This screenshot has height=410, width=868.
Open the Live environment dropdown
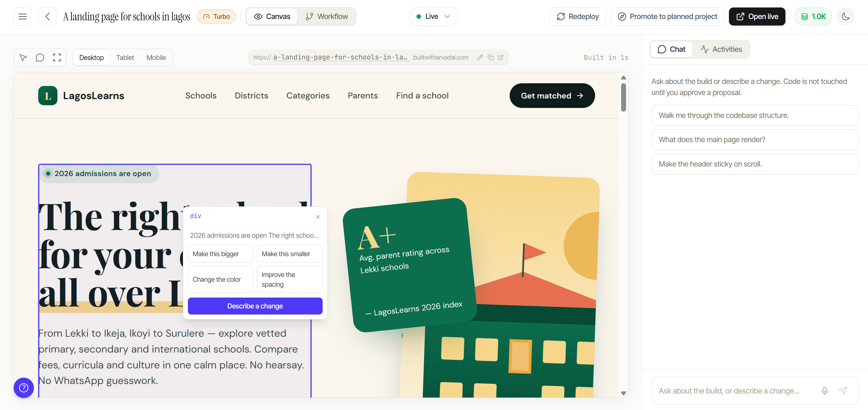pos(434,17)
